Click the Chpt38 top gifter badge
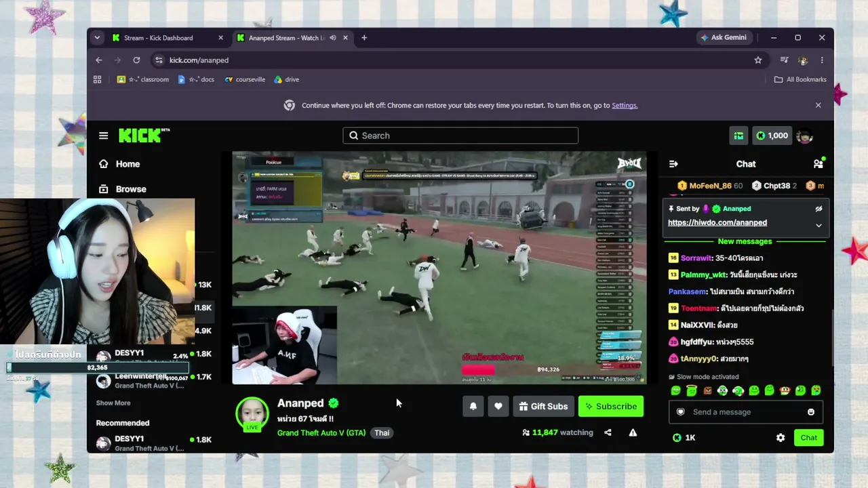 point(774,186)
